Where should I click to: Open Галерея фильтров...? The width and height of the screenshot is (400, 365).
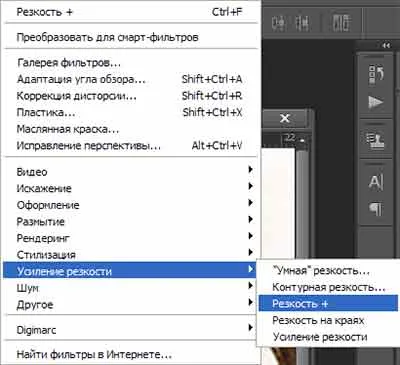point(130,62)
